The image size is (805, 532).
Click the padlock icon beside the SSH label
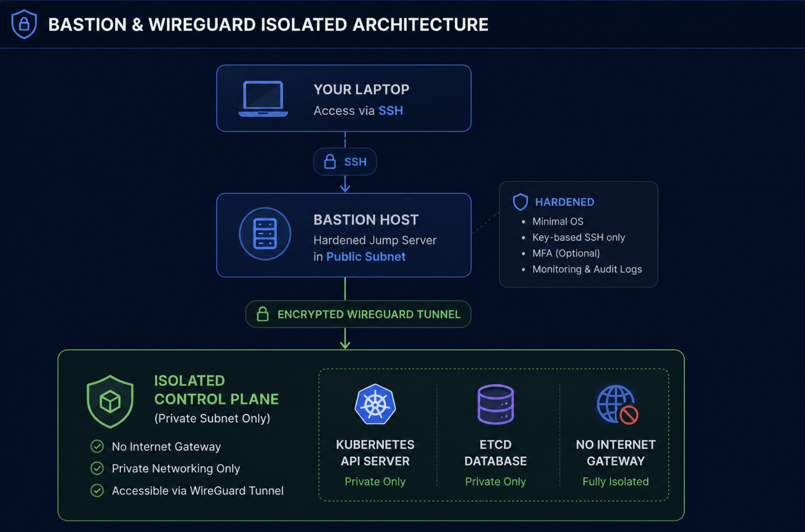pos(330,162)
